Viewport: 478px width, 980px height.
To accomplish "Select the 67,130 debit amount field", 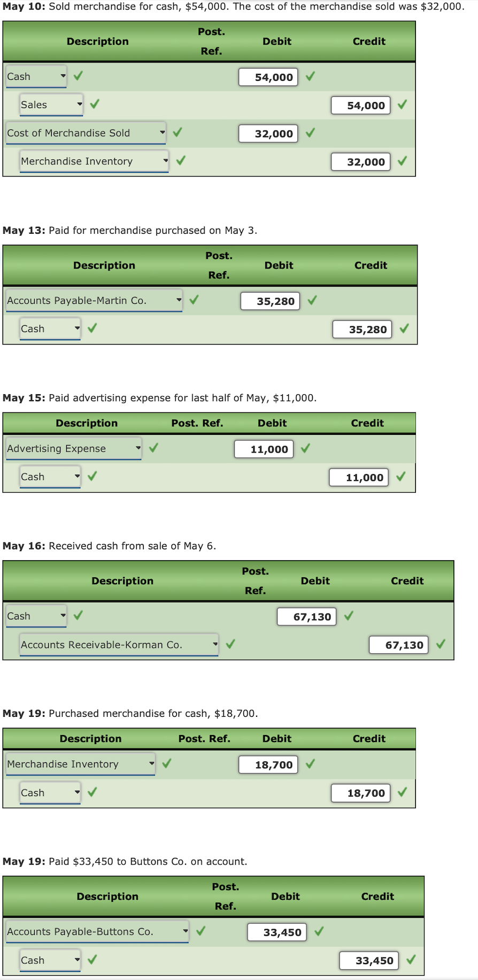I will (306, 616).
